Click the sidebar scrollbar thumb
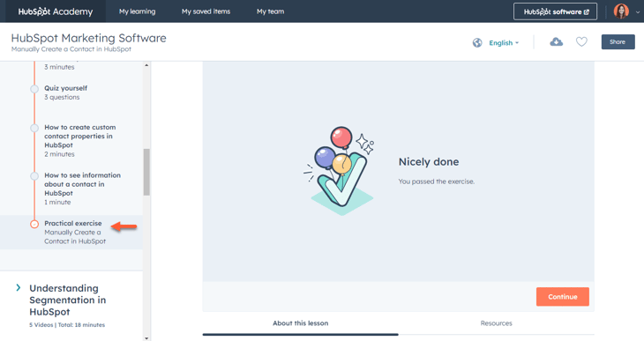 pos(146,172)
